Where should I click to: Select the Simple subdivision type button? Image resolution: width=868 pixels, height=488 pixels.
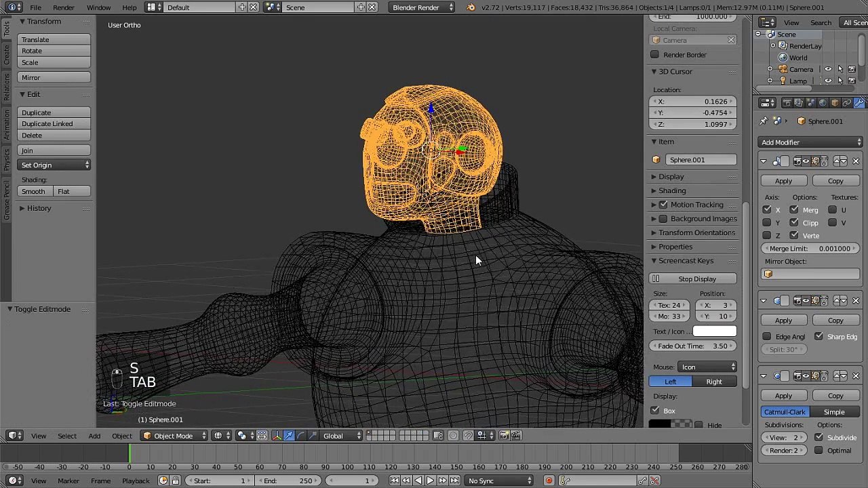click(x=834, y=412)
